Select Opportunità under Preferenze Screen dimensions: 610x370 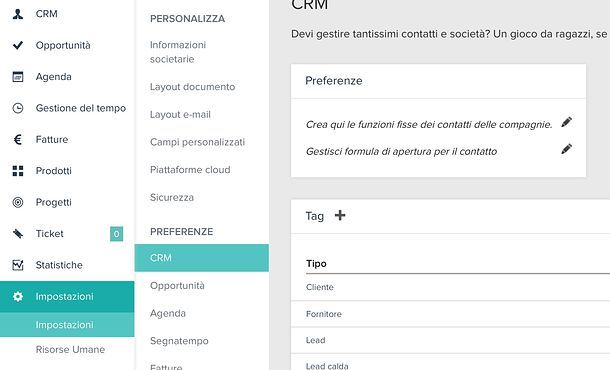click(177, 286)
